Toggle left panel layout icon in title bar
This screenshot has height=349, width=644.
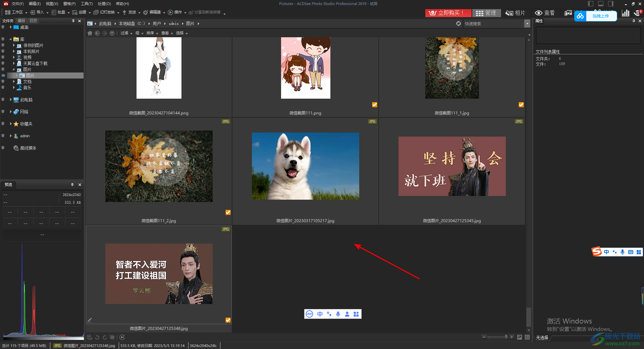coord(591,4)
